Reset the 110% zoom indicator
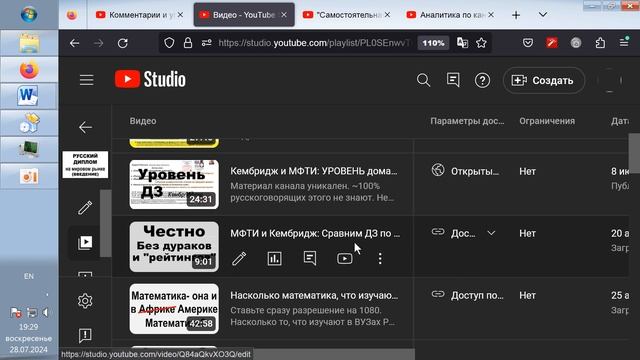Screen dimensions: 640x360 (x=433, y=43)
